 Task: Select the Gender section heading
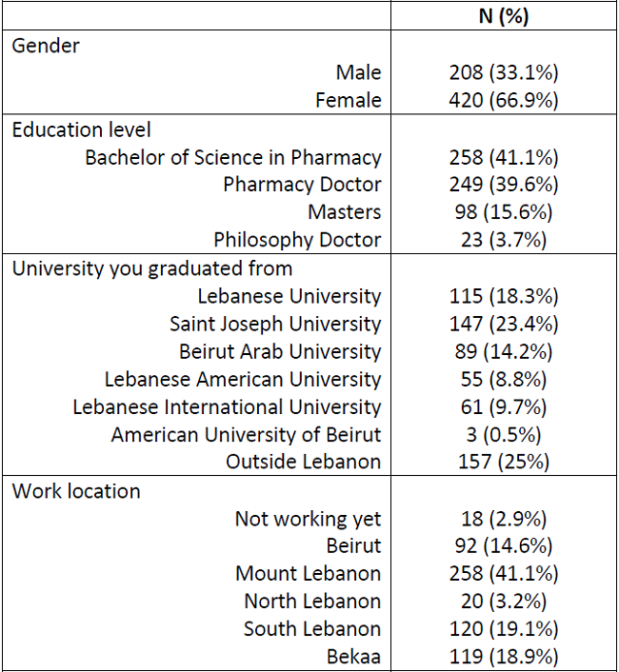(46, 46)
